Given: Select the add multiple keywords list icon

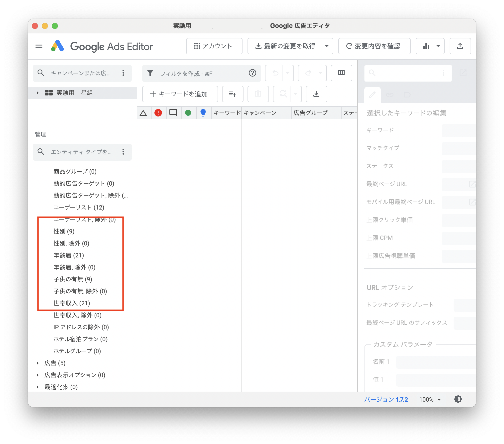Looking at the screenshot, I should [232, 94].
